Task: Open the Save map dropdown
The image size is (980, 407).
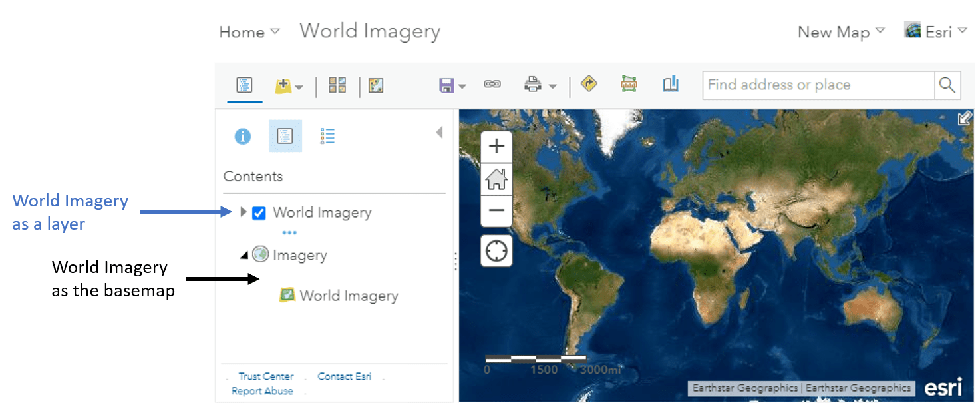Action: [x=452, y=85]
